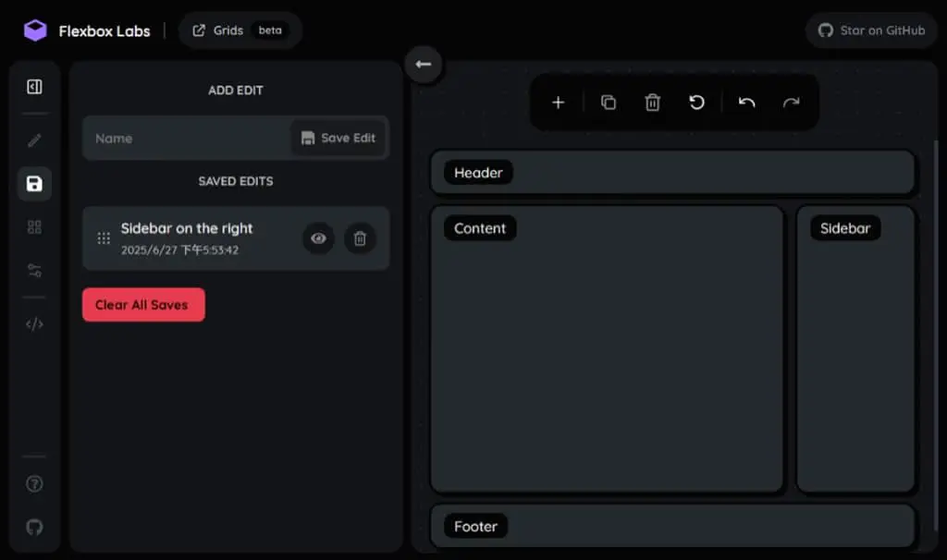Focus the Name input field
Screen dimensions: 947x560
pos(187,139)
